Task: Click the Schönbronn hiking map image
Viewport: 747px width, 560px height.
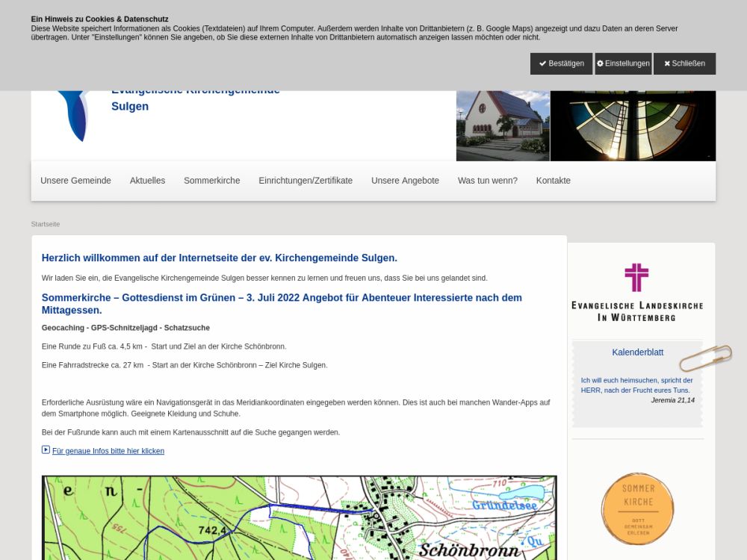Action: [x=299, y=517]
